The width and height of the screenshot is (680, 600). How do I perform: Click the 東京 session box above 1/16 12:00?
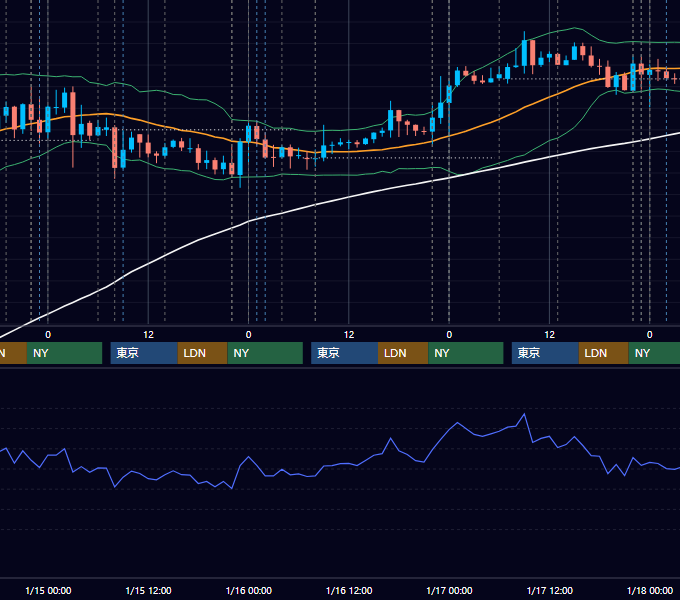coord(344,353)
